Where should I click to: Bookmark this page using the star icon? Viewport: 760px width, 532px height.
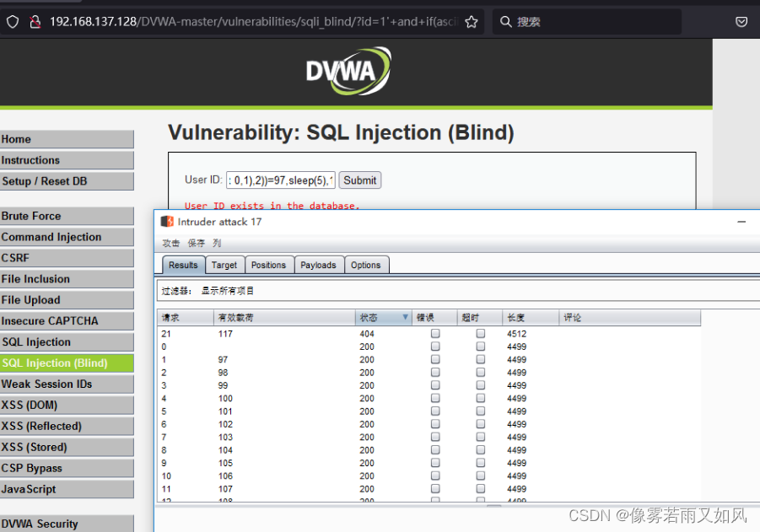click(470, 22)
